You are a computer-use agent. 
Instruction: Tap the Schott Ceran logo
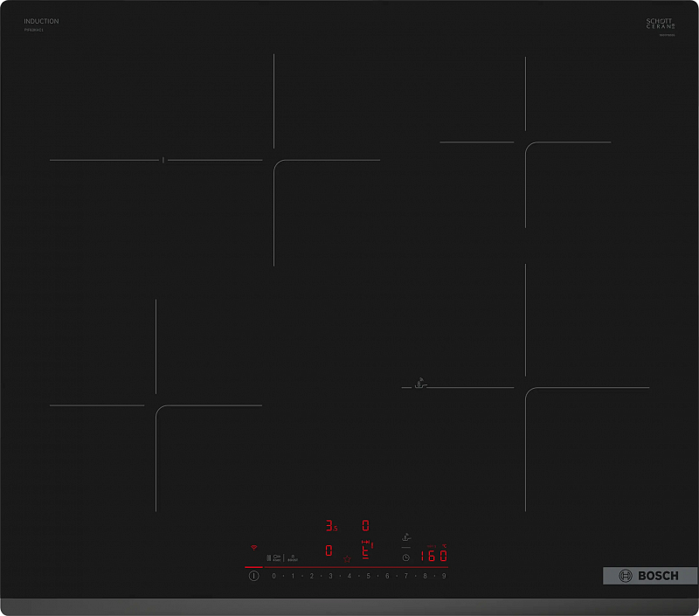coord(661,24)
